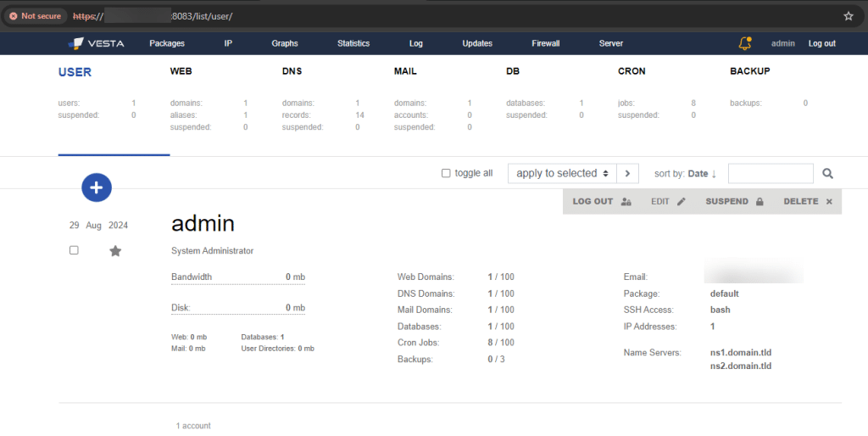Click the X icon beside DELETE
Screen dimensions: 868x436
tap(829, 202)
